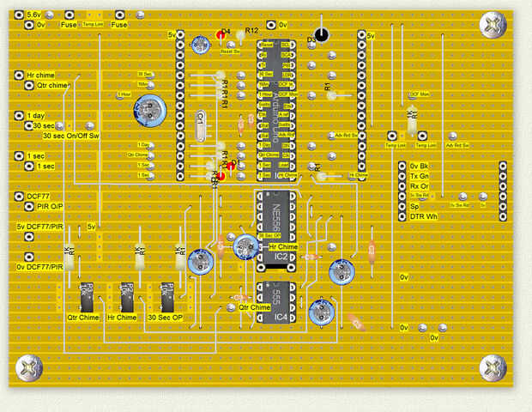Select the blue capacitor right of IC4
Screen dimensions: 532x412
[x=322, y=312]
